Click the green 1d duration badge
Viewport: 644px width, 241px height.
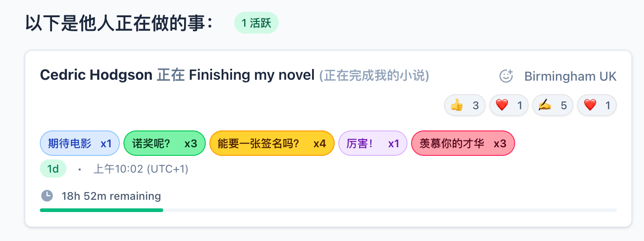(x=53, y=169)
